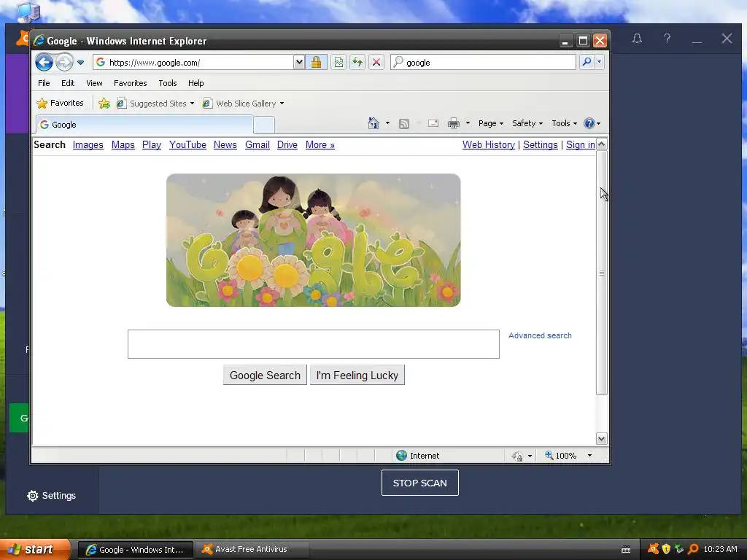Click the Home page icon
Viewport: 747px width, 560px height.
373,123
